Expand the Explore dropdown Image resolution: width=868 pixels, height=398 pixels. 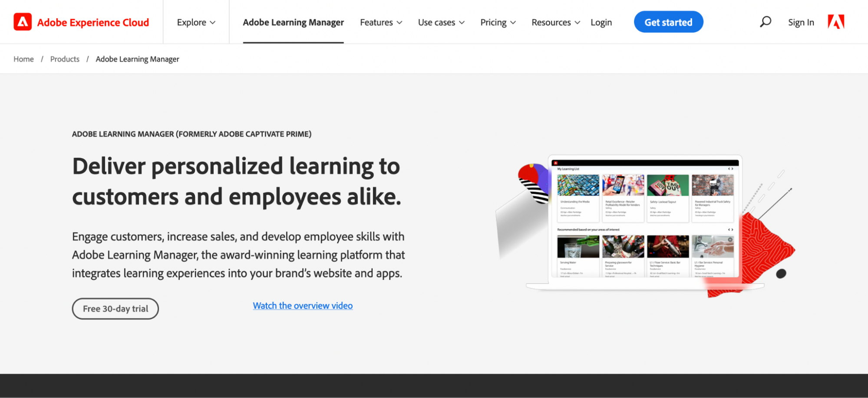[196, 22]
